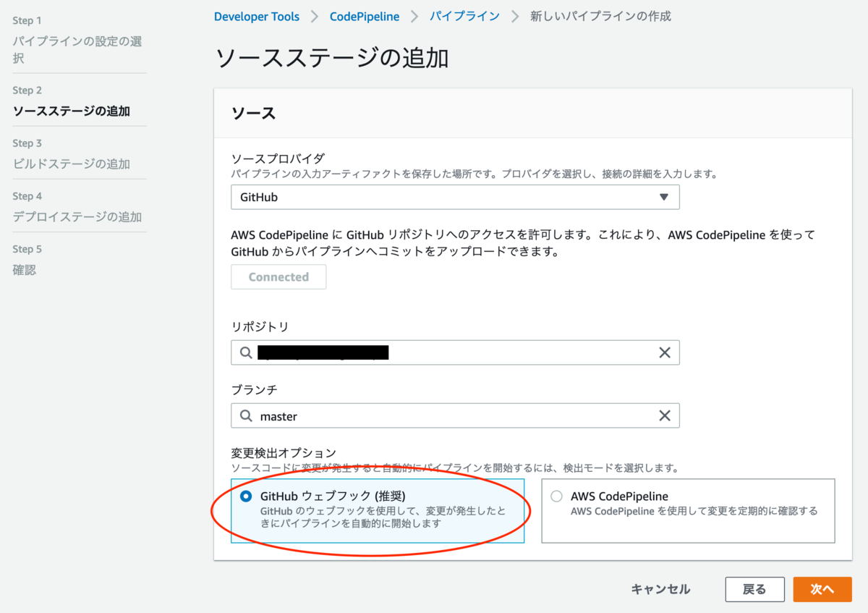Screen dimensions: 868x613
Task: Click the orange 次へ button
Action: tap(822, 589)
